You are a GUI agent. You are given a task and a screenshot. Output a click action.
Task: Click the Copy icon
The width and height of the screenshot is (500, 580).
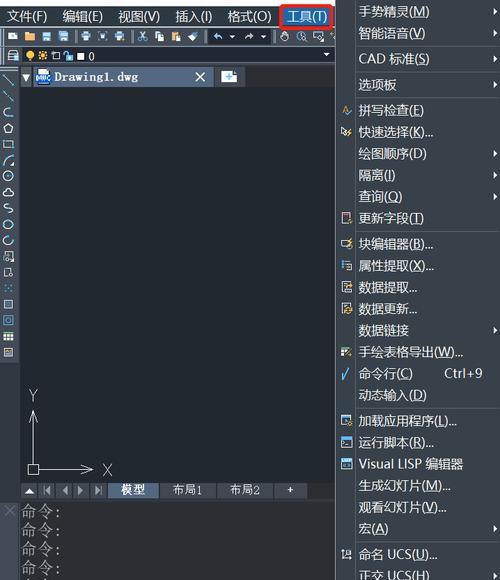point(159,36)
